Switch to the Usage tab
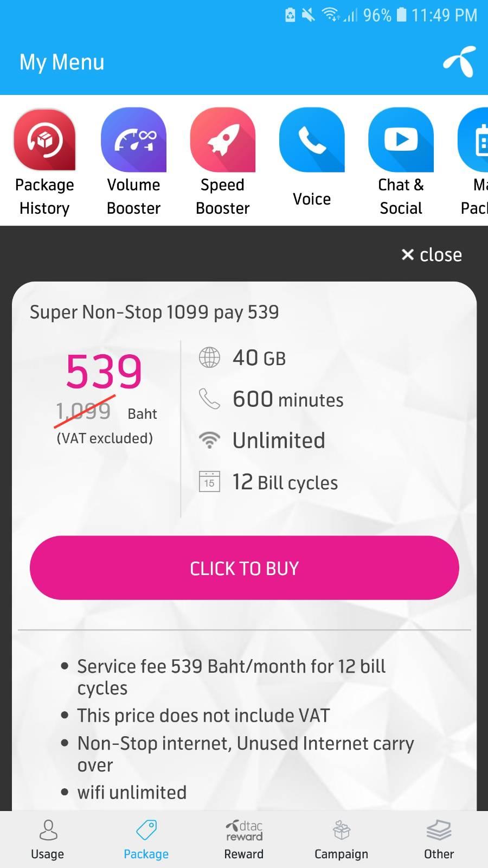This screenshot has width=488, height=868. (48, 839)
